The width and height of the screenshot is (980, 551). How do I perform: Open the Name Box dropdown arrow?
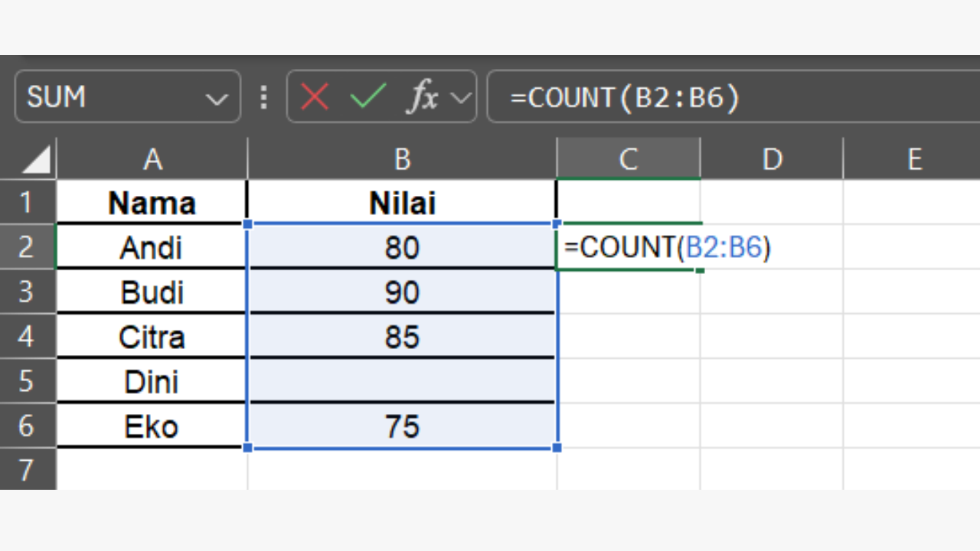(217, 97)
